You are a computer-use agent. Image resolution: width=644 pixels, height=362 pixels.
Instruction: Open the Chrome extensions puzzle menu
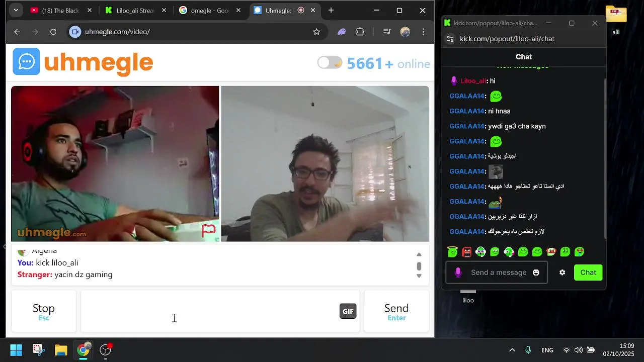pos(360,32)
